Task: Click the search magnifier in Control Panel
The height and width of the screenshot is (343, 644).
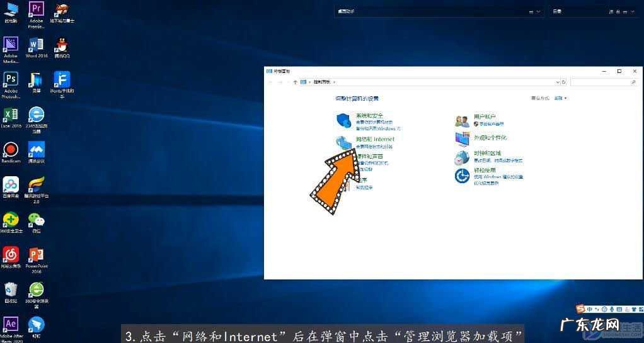Action: click(x=633, y=82)
